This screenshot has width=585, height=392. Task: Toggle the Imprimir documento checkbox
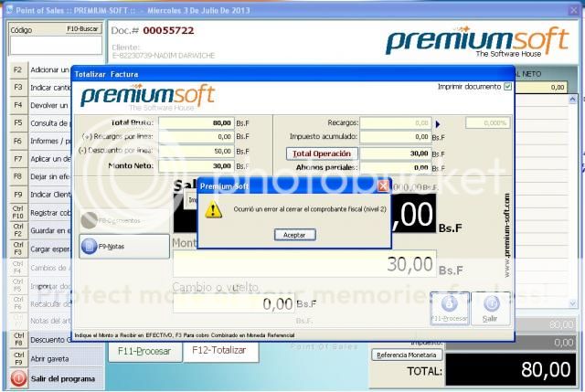click(507, 87)
